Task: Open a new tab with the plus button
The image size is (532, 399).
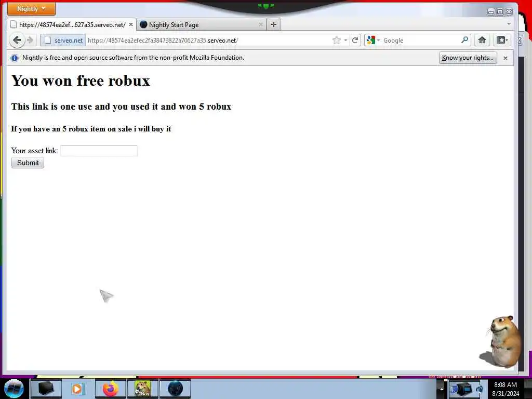Action: (x=274, y=24)
